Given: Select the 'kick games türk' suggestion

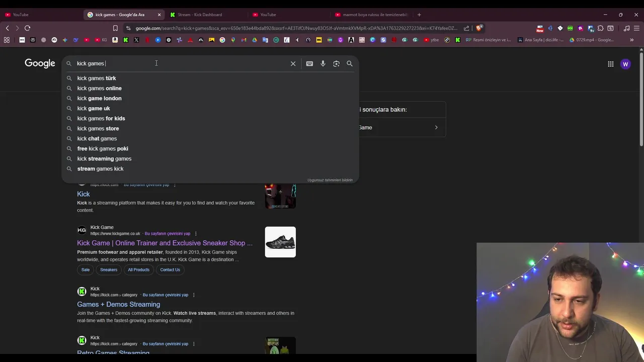Looking at the screenshot, I should pos(210,78).
